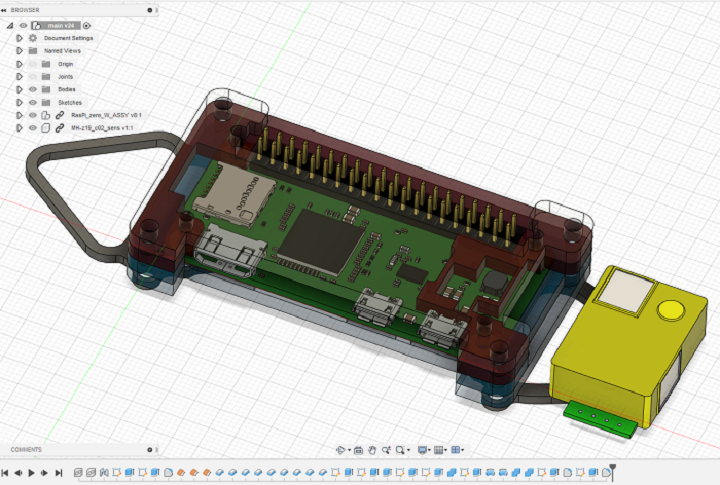
Task: Step forward one timeline feature
Action: (x=44, y=473)
